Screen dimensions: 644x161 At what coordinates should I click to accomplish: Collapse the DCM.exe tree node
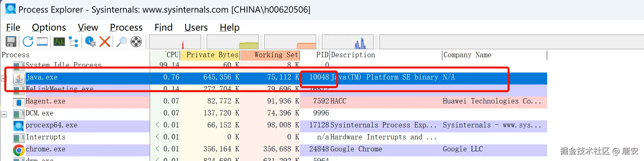4,114
